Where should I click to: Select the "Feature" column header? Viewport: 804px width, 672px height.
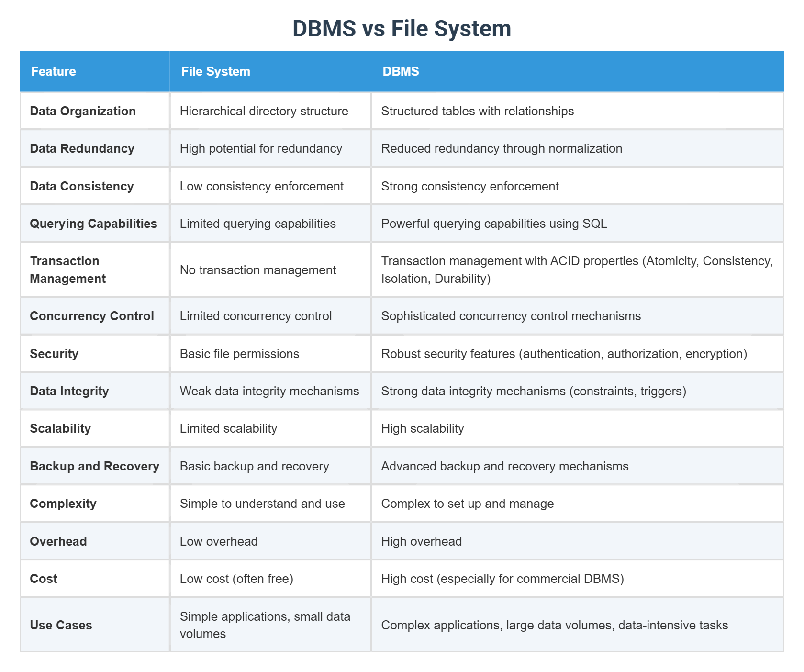[95, 71]
